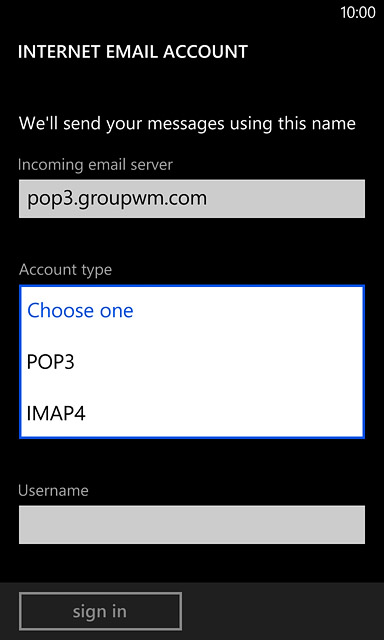Image resolution: width=384 pixels, height=640 pixels.
Task: Click the empty Username text box
Action: click(x=192, y=525)
